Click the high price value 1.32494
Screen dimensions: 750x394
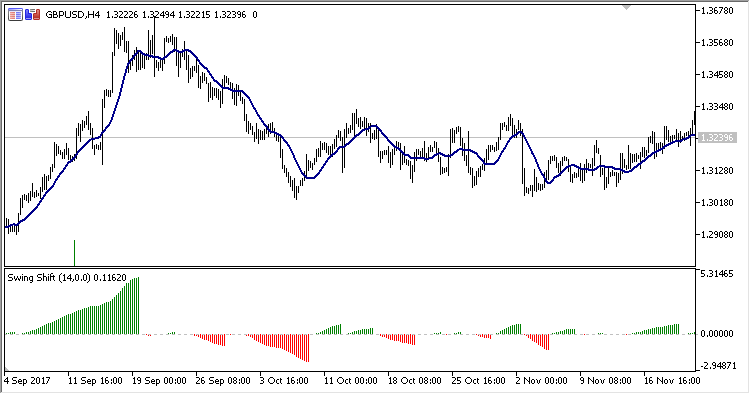[x=158, y=15]
